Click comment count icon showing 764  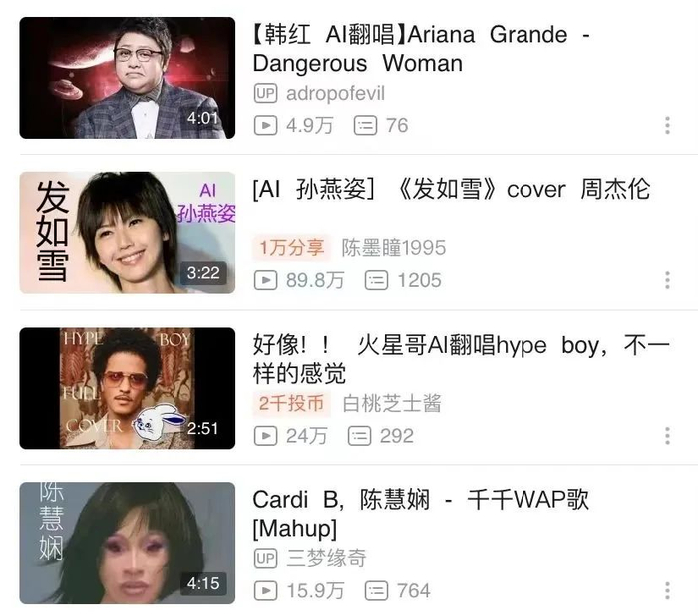click(376, 591)
